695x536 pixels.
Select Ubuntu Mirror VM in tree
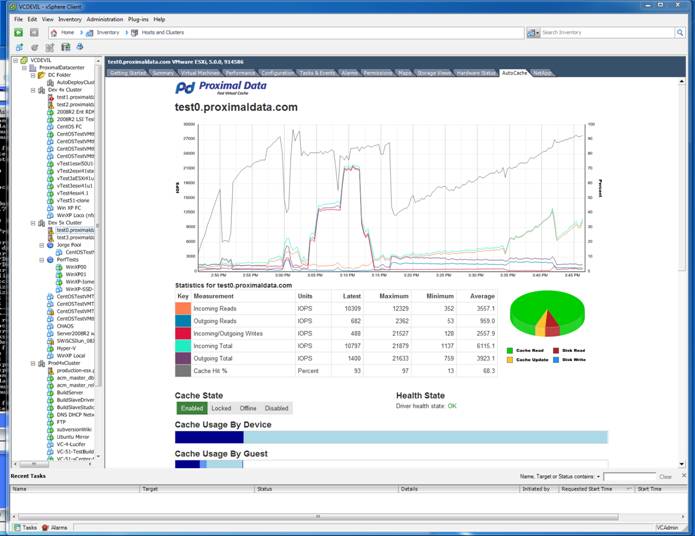pos(73,437)
